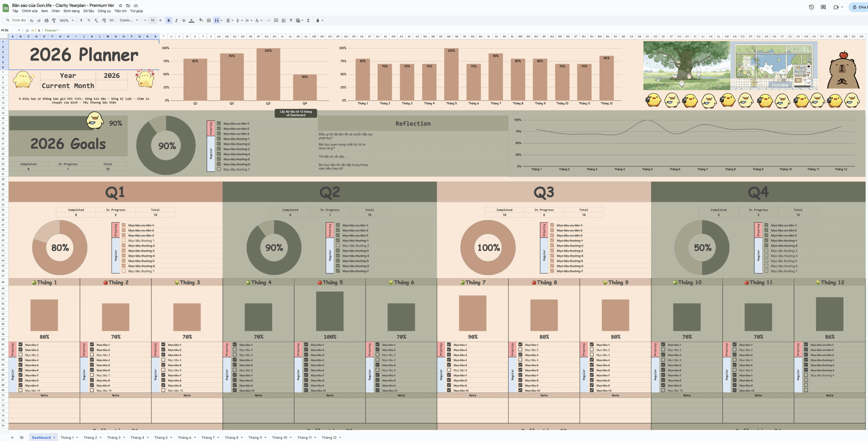868x441 pixels.
Task: Click the insert chart icon
Action: (283, 20)
